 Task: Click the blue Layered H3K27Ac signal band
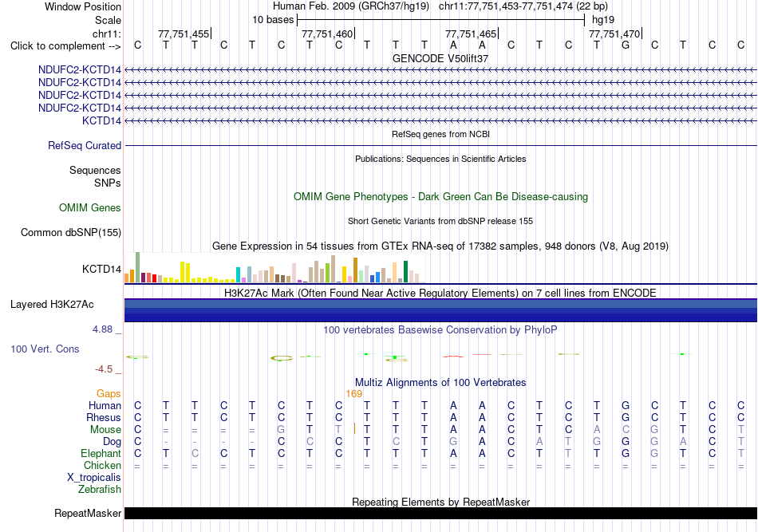[x=440, y=310]
